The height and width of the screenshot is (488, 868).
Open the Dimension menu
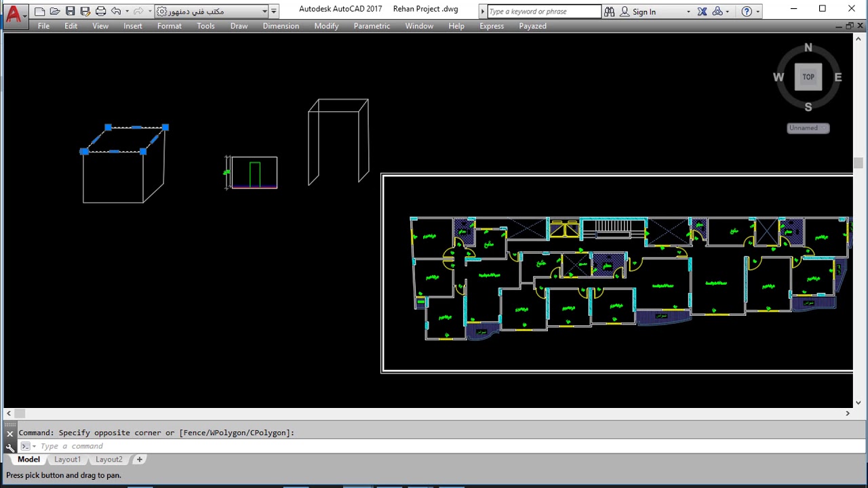281,26
